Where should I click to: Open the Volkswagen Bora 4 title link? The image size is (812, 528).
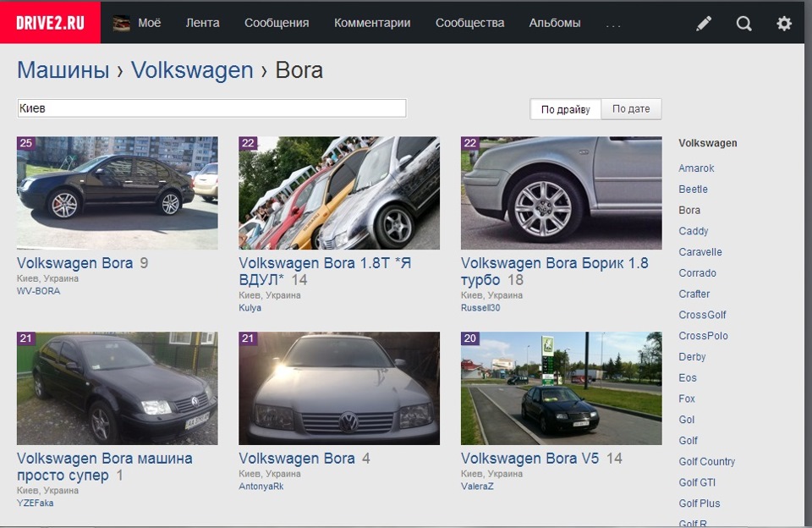(297, 459)
